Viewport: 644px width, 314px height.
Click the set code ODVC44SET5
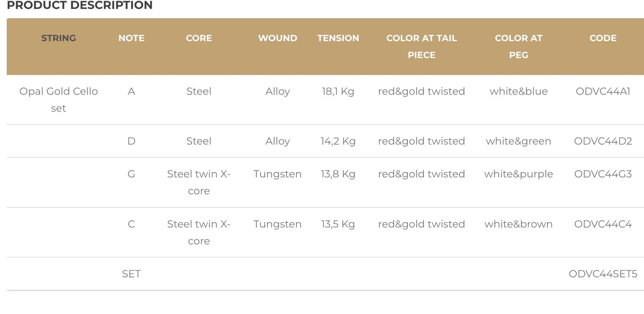click(603, 274)
